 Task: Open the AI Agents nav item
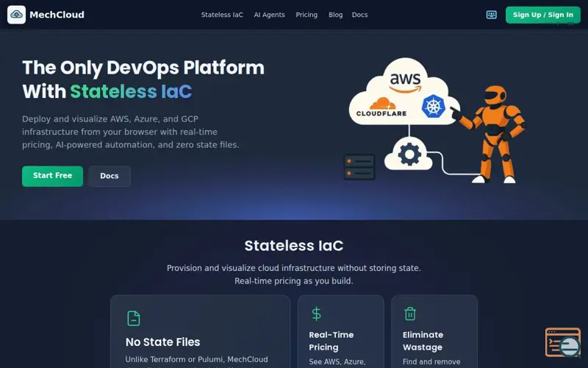click(x=269, y=15)
